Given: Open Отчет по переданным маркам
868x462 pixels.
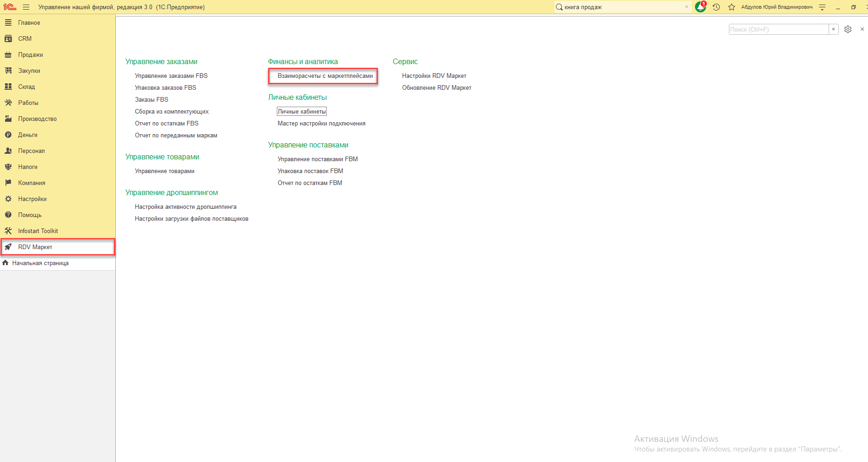Looking at the screenshot, I should coord(176,135).
